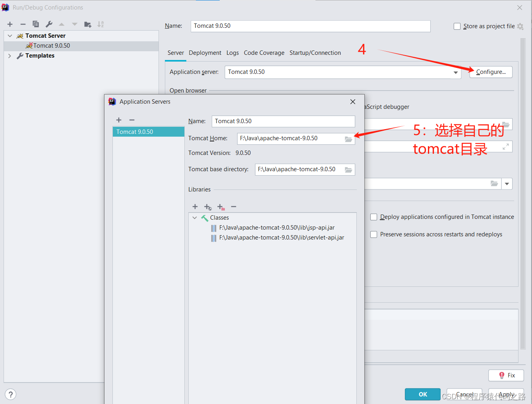Toggle Store as project file checkbox
Image resolution: width=532 pixels, height=404 pixels.
tap(457, 26)
